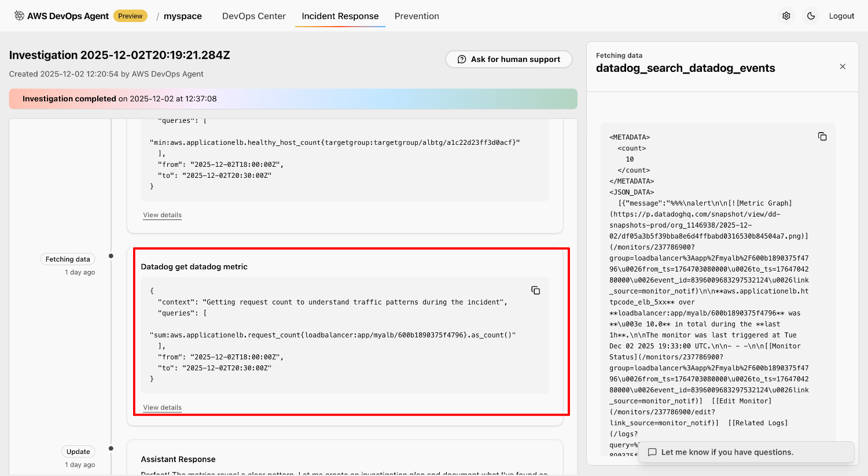Open View details under the request count query

click(x=163, y=408)
